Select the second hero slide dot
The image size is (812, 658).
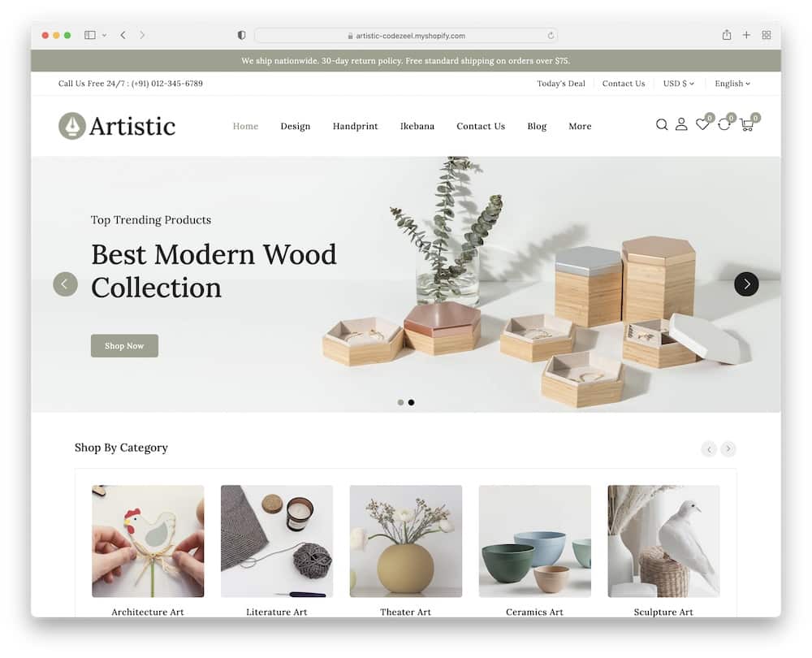(411, 403)
